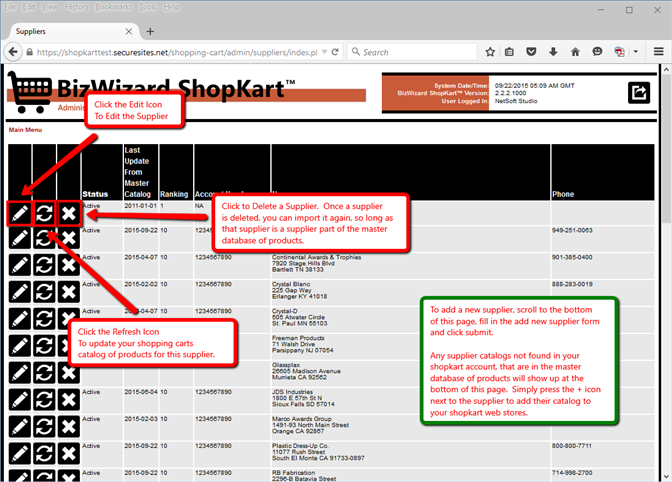672x482 pixels.
Task: Edit the Crystal-D supplier
Action: [20, 319]
